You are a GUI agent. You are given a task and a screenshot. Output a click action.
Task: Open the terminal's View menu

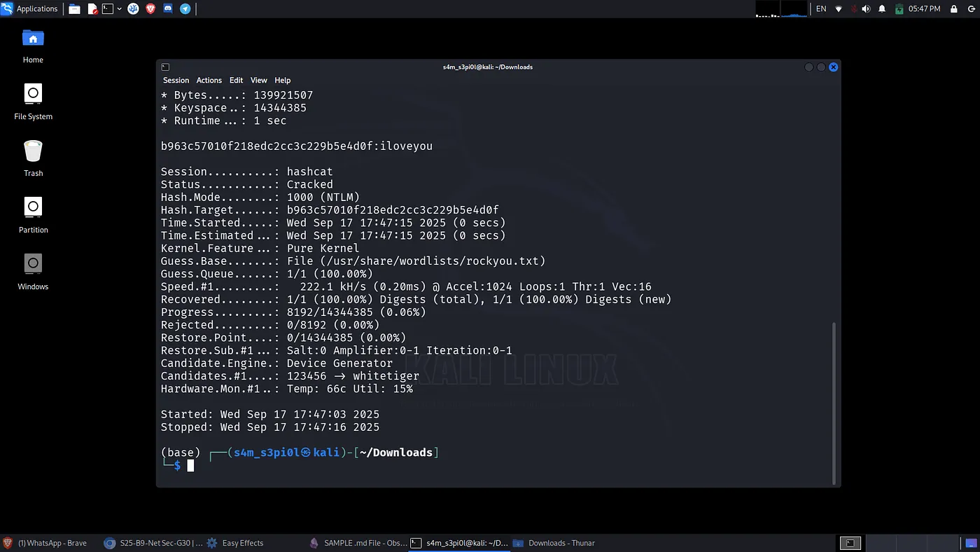pos(259,80)
